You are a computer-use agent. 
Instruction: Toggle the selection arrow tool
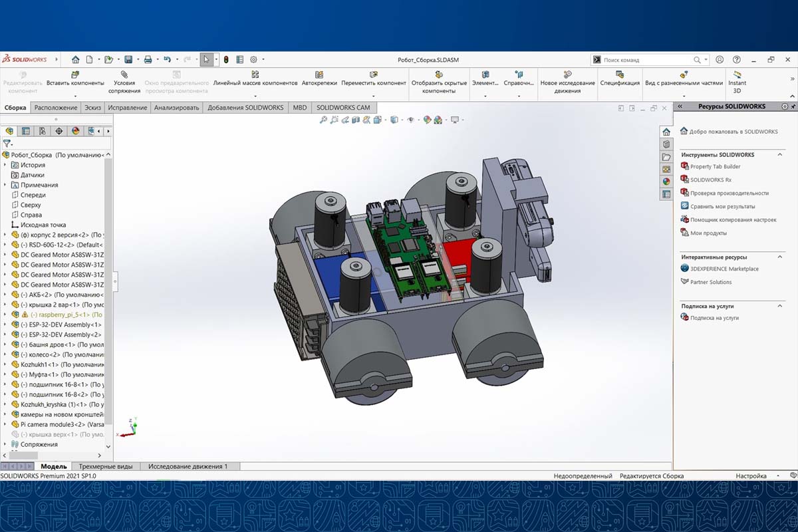(207, 59)
